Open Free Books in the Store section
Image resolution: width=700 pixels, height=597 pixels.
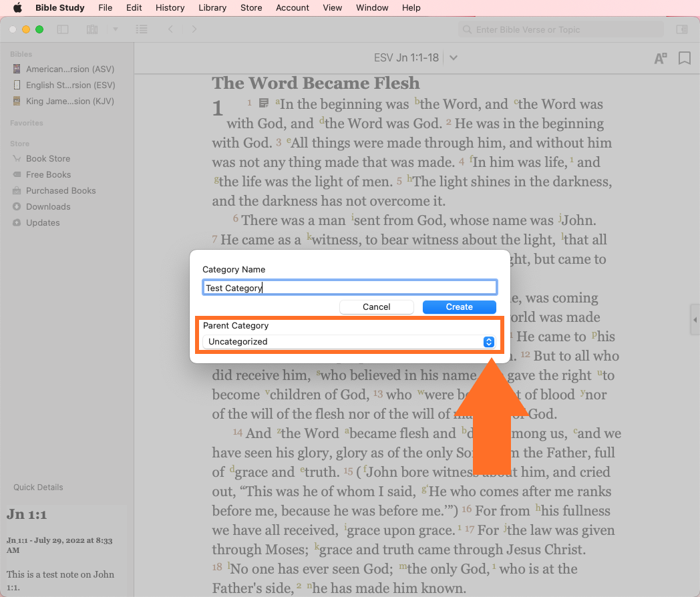pyautogui.click(x=48, y=175)
